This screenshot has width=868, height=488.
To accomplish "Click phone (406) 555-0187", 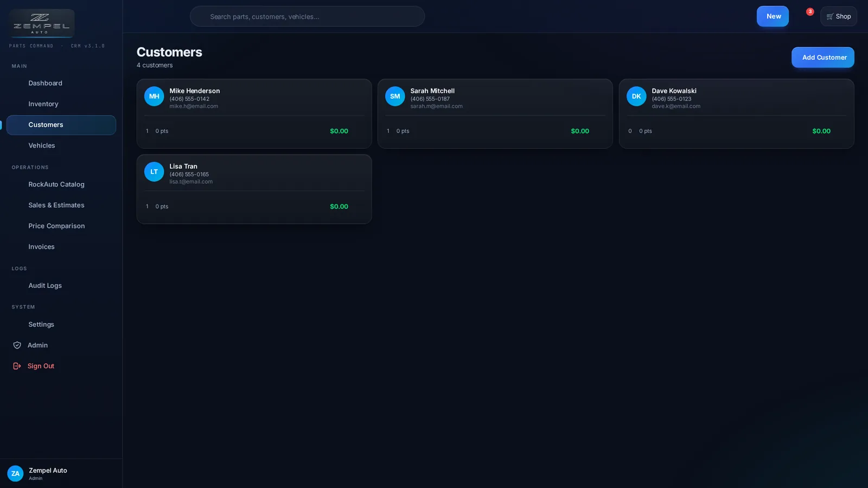I will click(x=430, y=99).
